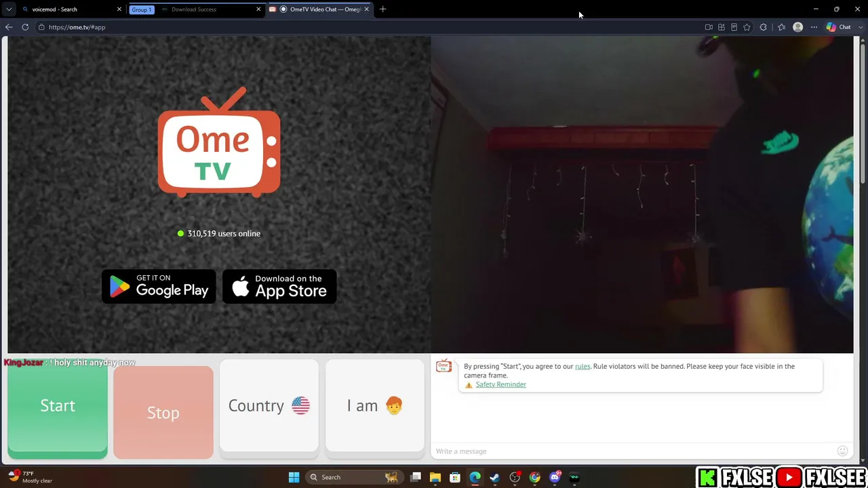Open Steam from the taskbar
The image size is (868, 488).
click(x=495, y=477)
